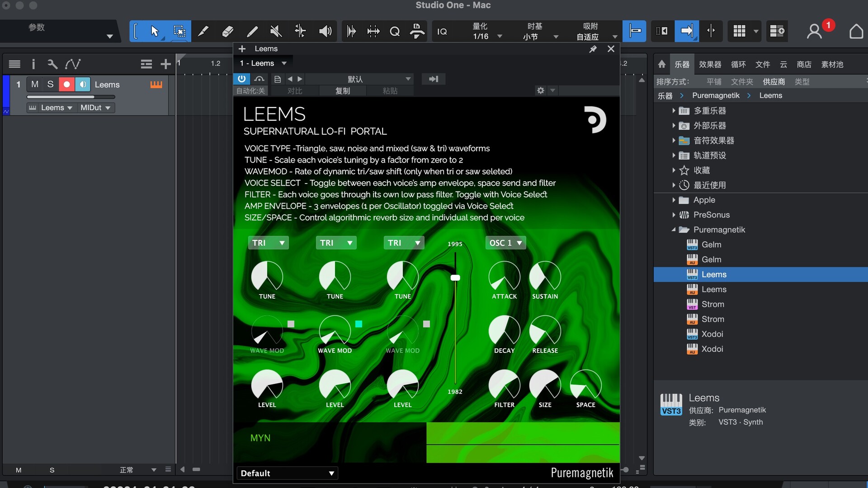Select the Range tool

[x=179, y=31]
